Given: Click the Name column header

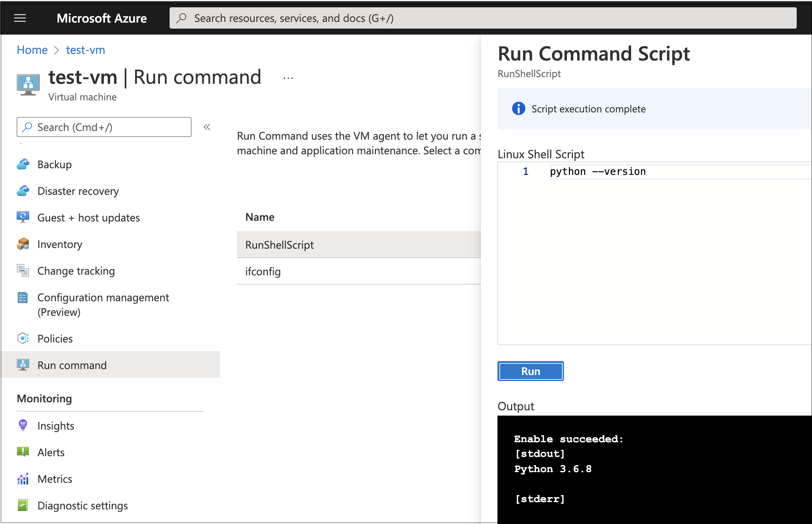Looking at the screenshot, I should click(x=260, y=217).
